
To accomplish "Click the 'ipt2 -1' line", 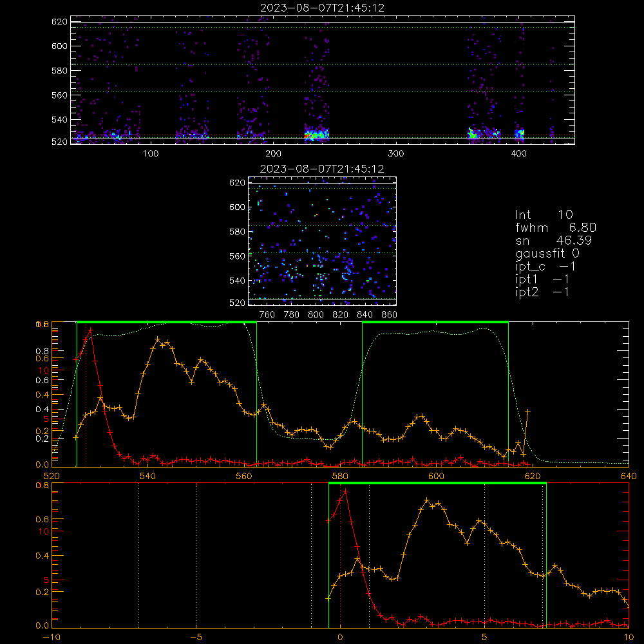I will [542, 292].
